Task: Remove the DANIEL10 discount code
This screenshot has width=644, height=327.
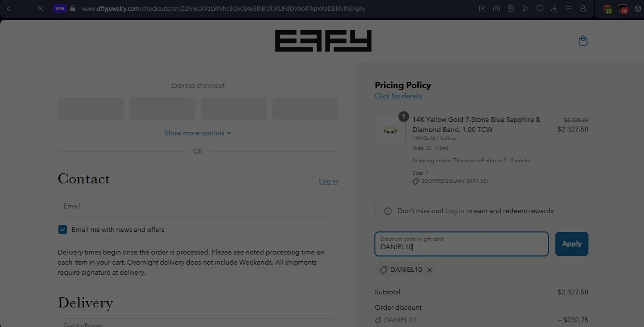Action: click(430, 270)
